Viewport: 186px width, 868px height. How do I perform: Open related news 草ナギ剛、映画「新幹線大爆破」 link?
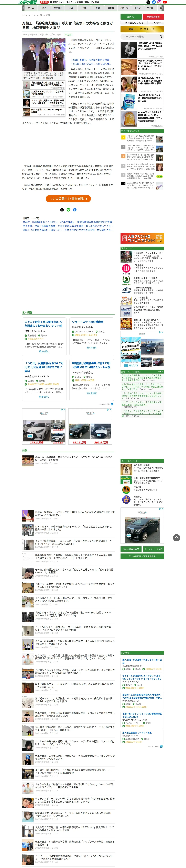pyautogui.click(x=68, y=226)
